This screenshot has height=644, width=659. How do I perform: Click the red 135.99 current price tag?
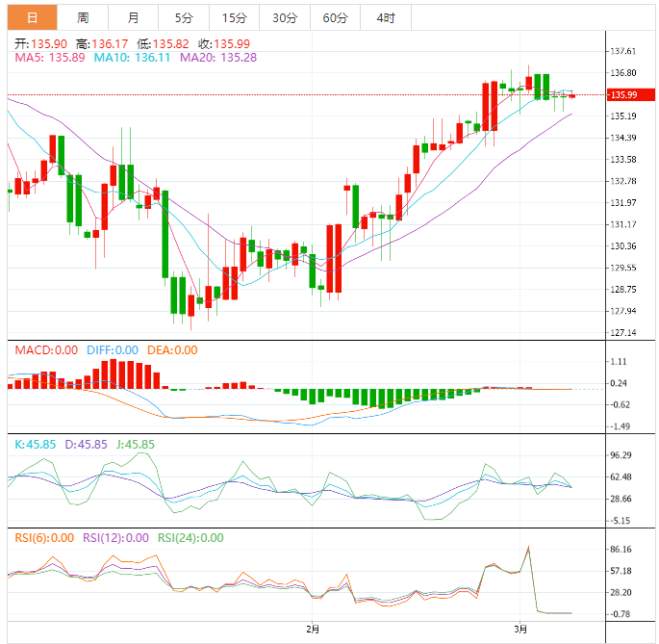624,94
